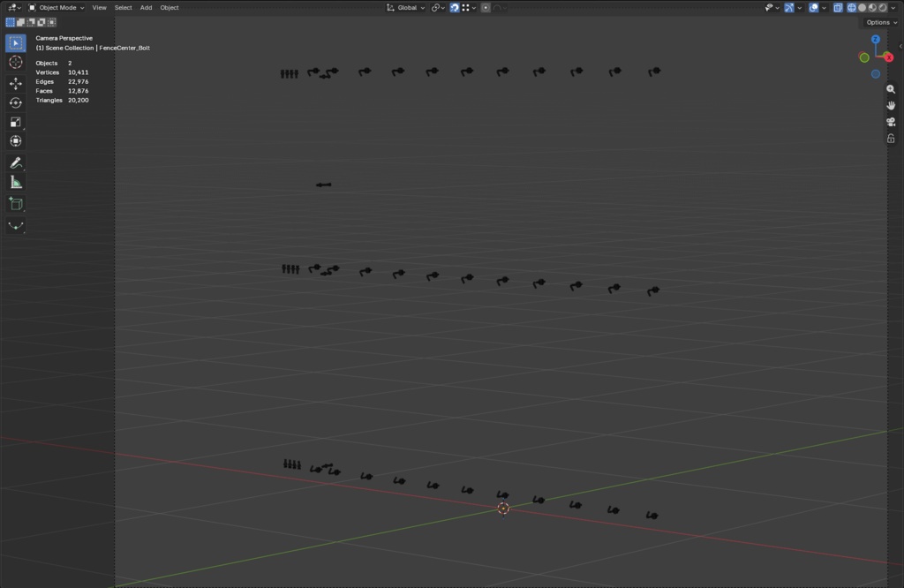904x588 pixels.
Task: Click the green Y axis gizmo circle
Action: pos(863,57)
